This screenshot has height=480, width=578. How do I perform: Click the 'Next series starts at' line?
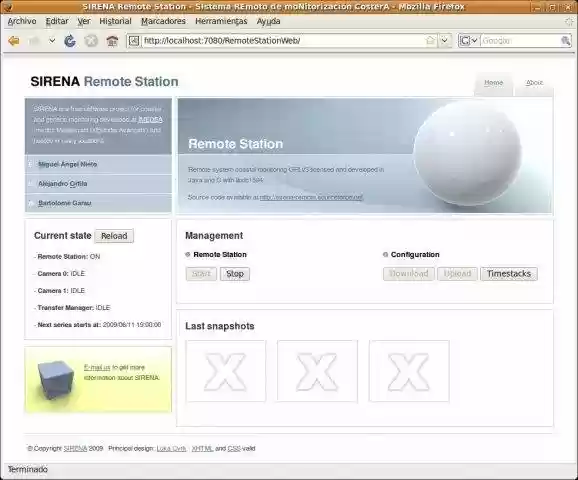(99, 325)
